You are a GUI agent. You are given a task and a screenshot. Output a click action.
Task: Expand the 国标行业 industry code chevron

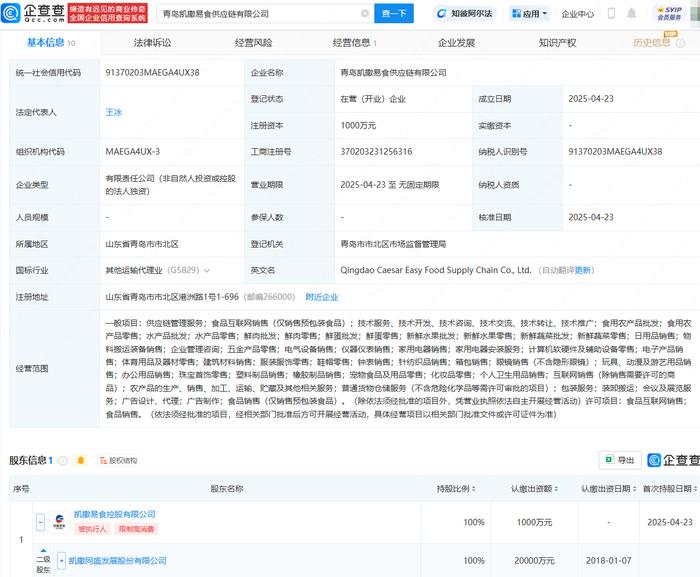[x=207, y=271]
